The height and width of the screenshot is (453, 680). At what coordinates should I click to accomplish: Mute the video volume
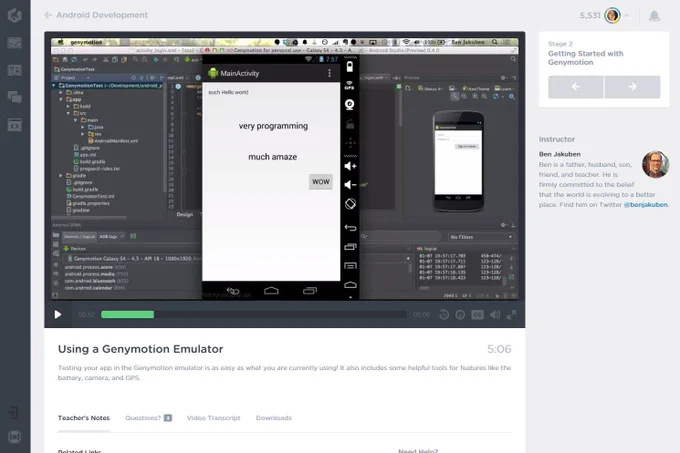click(495, 315)
